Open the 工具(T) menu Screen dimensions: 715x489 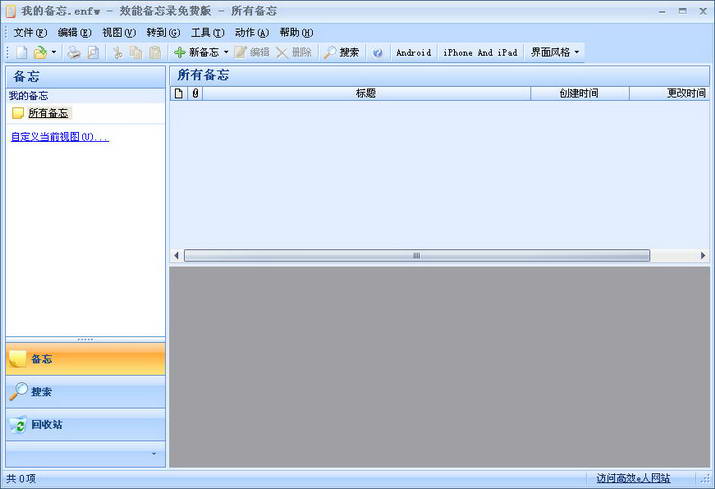coord(208,33)
